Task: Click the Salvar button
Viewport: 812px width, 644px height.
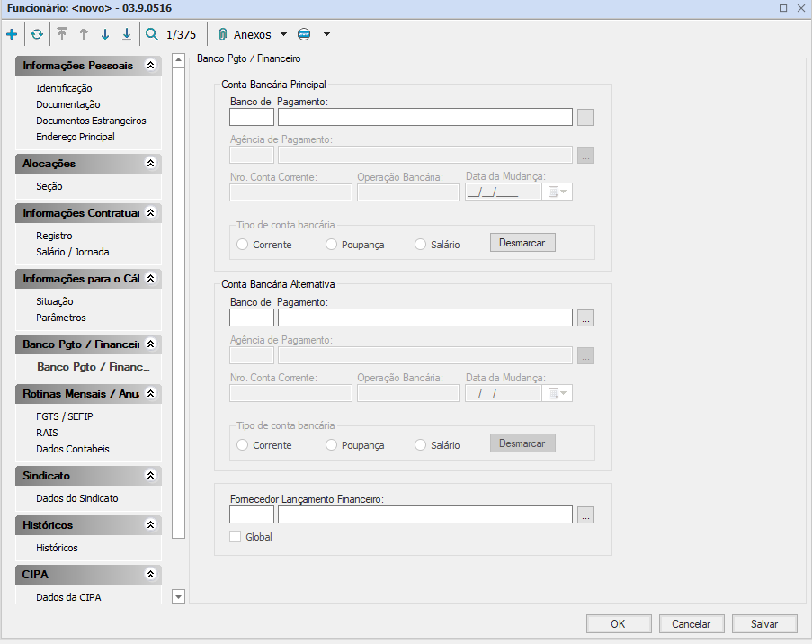Action: point(763,624)
